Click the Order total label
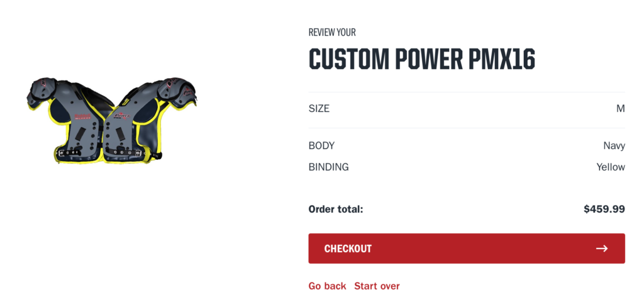The width and height of the screenshot is (644, 307). pyautogui.click(x=336, y=209)
